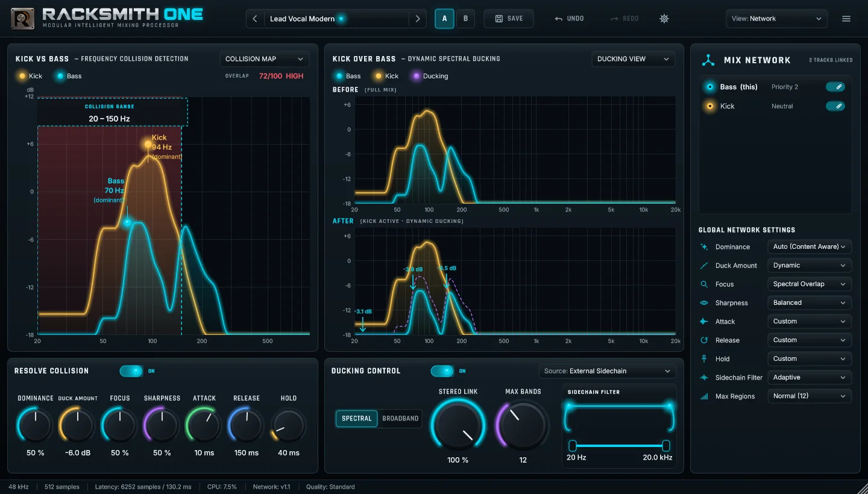The image size is (868, 494).
Task: Click the Hold pin icon in network settings
Action: pos(703,359)
